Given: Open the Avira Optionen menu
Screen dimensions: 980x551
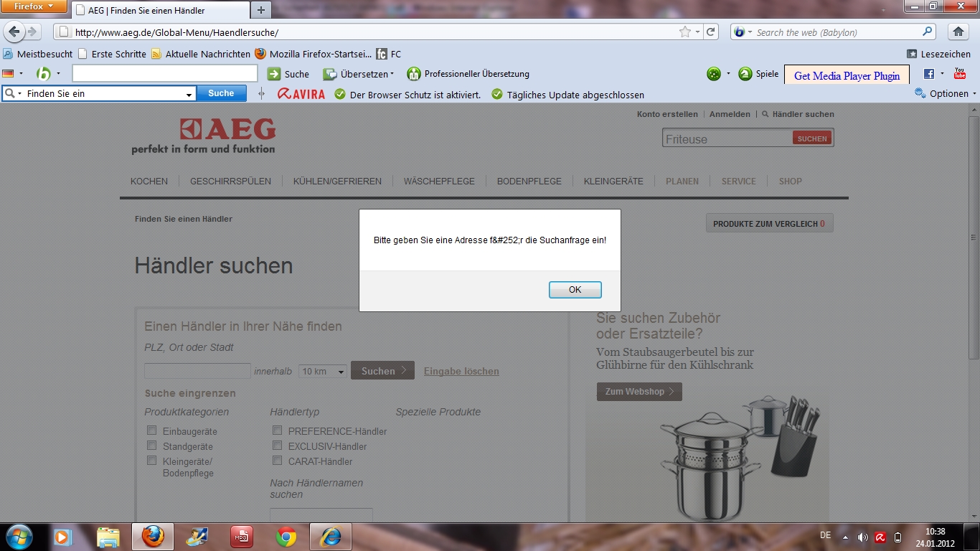Looking at the screenshot, I should tap(946, 93).
